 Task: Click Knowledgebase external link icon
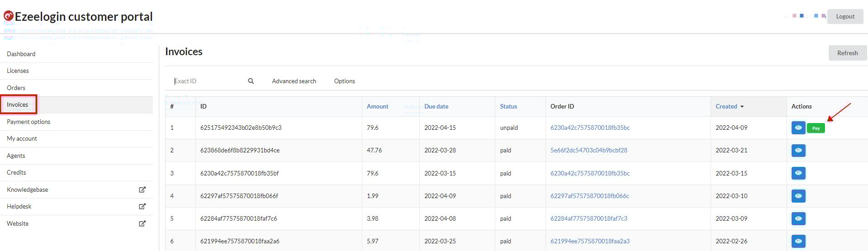[142, 189]
